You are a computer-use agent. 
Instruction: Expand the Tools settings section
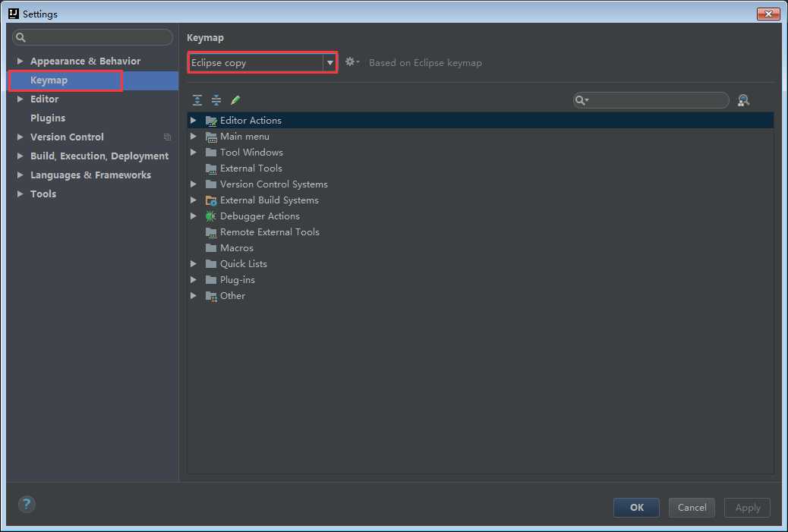[20, 194]
